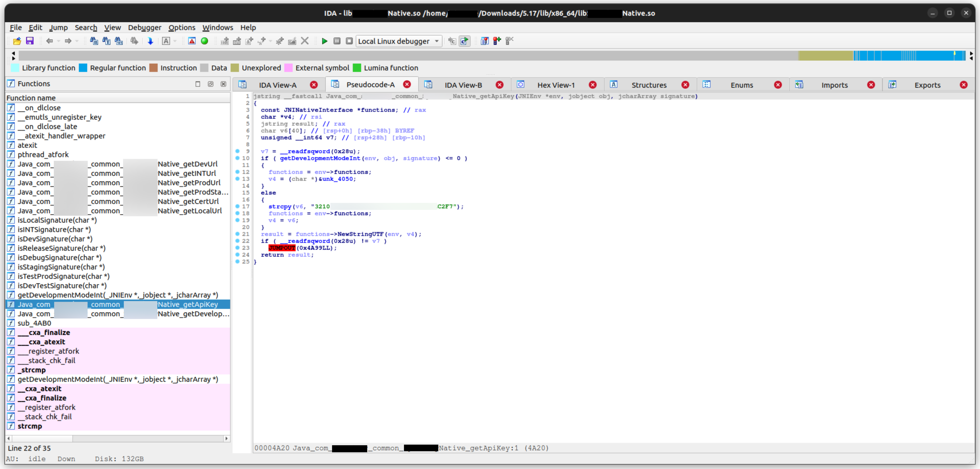Select sub_4AB0 function in the list
The height and width of the screenshot is (469, 980).
[x=34, y=323]
